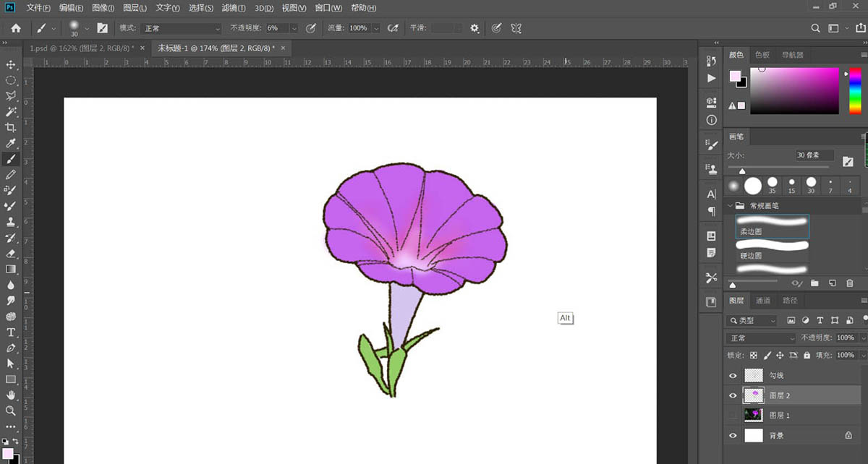
Task: Select the Polygonal Lasso tool
Action: pyautogui.click(x=11, y=96)
